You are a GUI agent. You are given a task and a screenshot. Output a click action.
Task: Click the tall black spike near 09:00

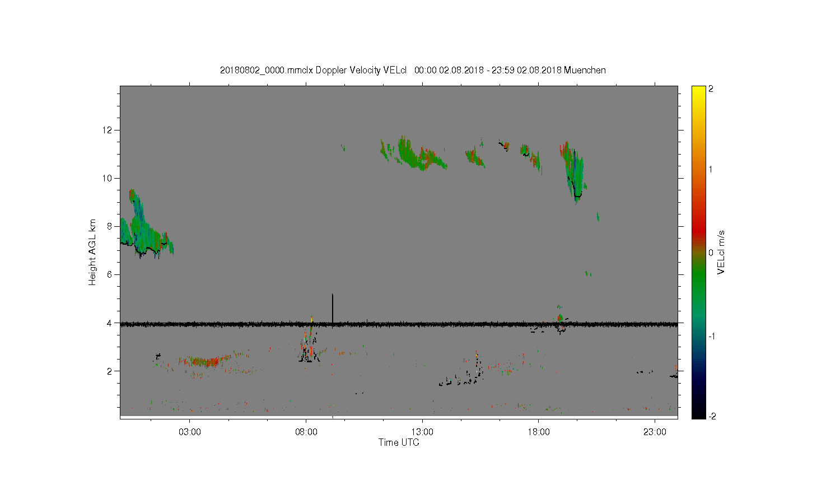[333, 308]
